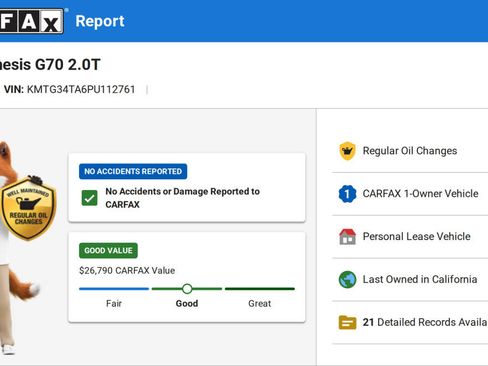Click the folder icon for Detailed Records
The width and height of the screenshot is (488, 366).
tap(347, 322)
